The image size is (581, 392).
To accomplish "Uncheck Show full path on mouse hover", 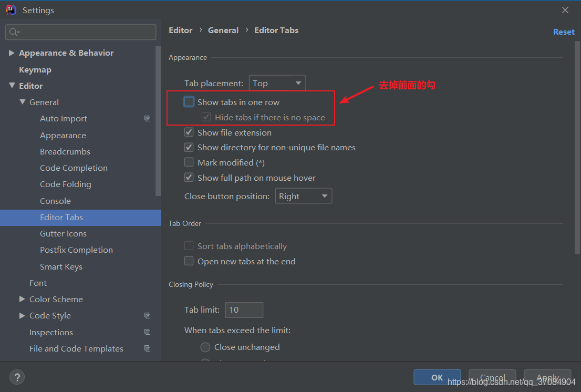I will coord(189,178).
